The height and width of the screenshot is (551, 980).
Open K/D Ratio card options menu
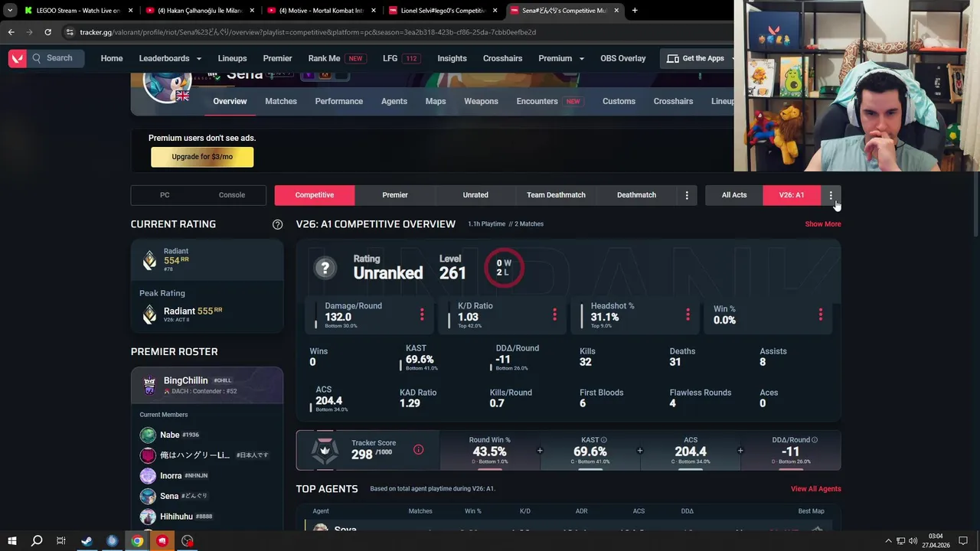pos(554,315)
